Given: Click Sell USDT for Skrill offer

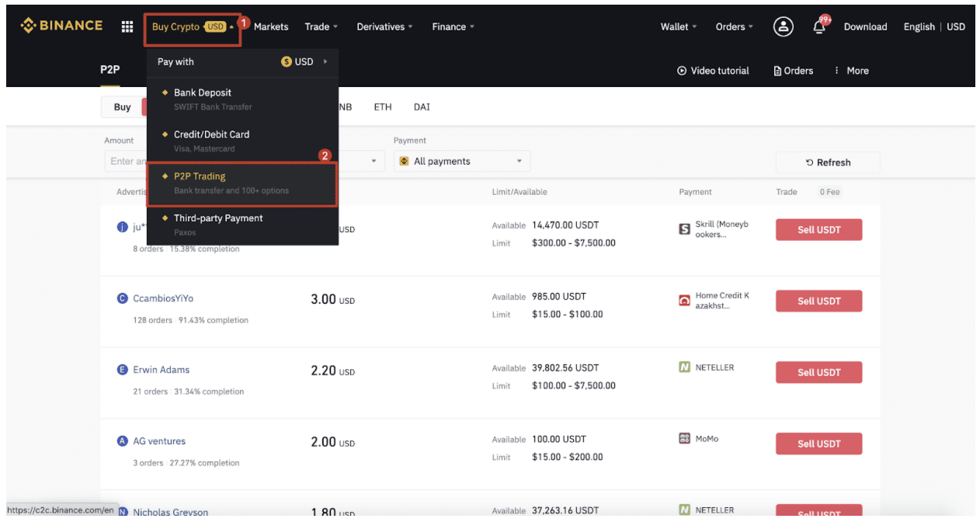Looking at the screenshot, I should click(818, 230).
